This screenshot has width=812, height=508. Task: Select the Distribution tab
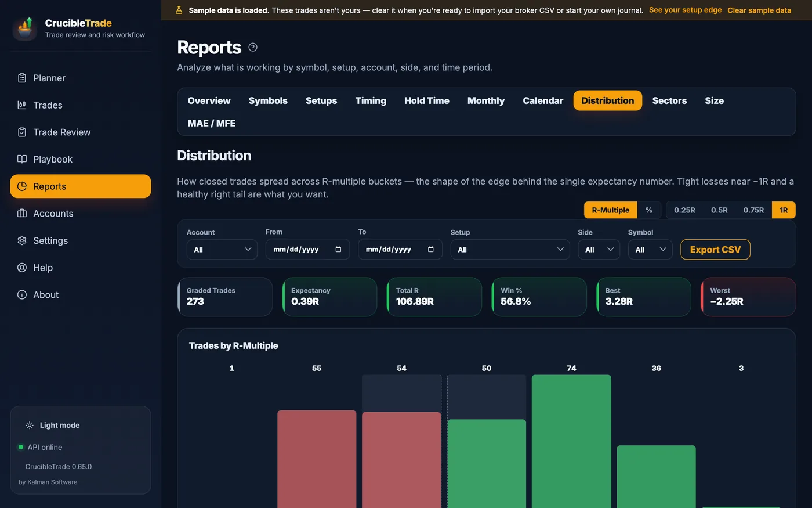(608, 100)
